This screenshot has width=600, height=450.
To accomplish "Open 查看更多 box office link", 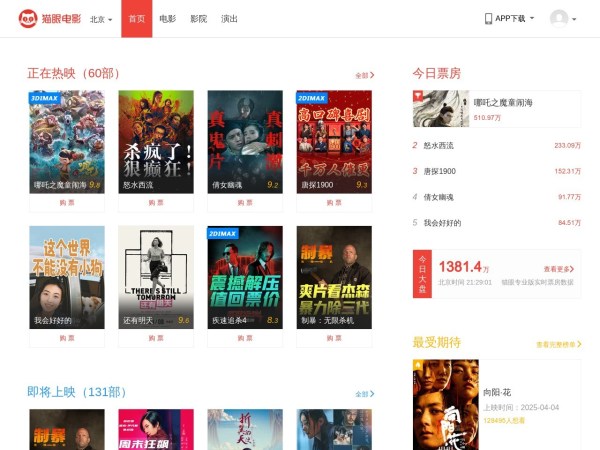I will 560,269.
